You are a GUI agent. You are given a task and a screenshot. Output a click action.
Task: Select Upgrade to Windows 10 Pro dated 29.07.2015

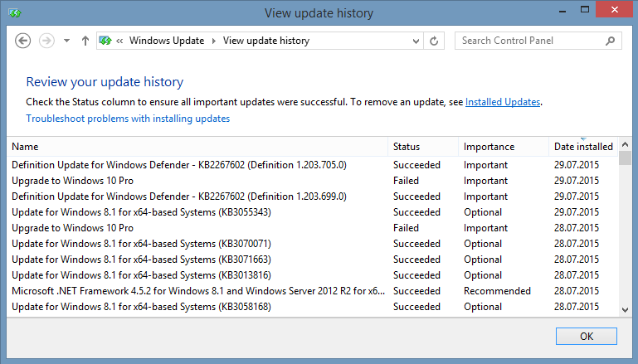pos(312,181)
